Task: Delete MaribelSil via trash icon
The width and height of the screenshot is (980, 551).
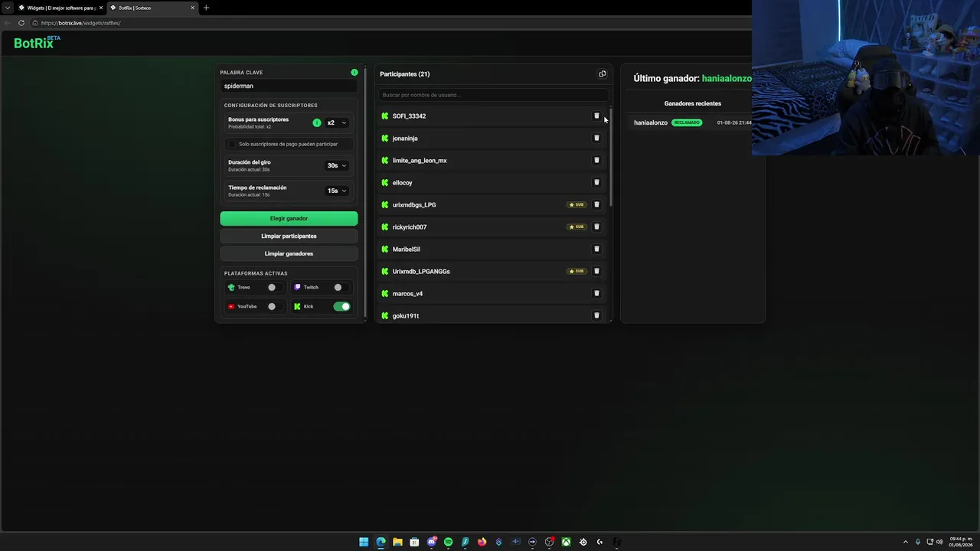Action: point(596,249)
